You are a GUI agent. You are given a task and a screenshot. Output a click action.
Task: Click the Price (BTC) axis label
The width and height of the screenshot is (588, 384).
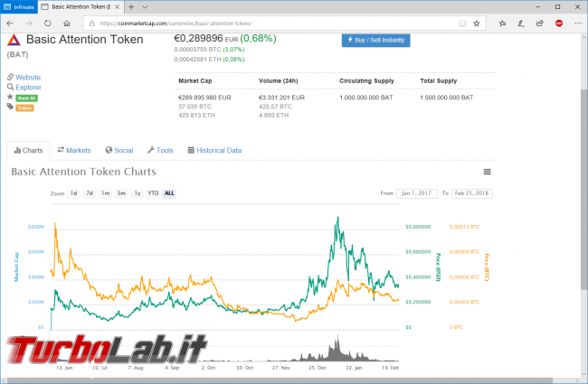[487, 267]
